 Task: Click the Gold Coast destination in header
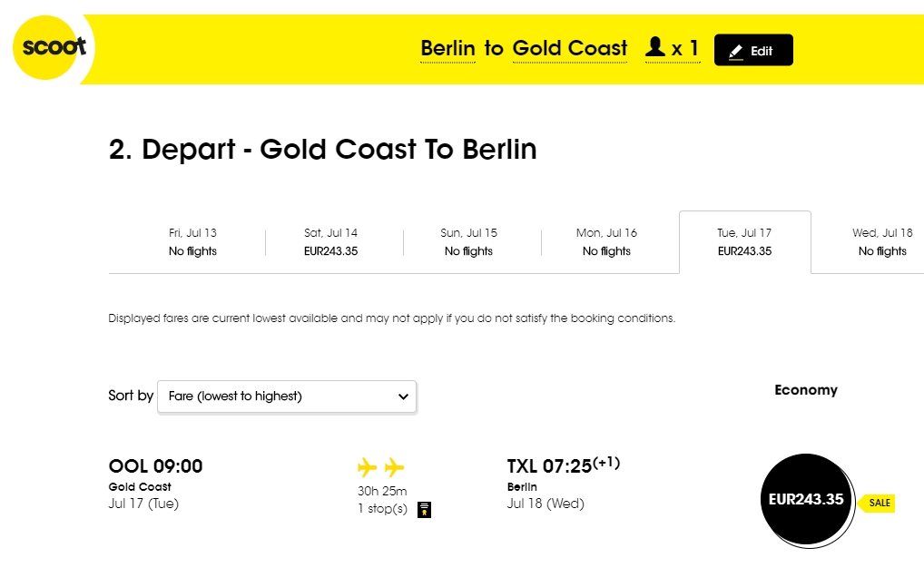pyautogui.click(x=570, y=48)
